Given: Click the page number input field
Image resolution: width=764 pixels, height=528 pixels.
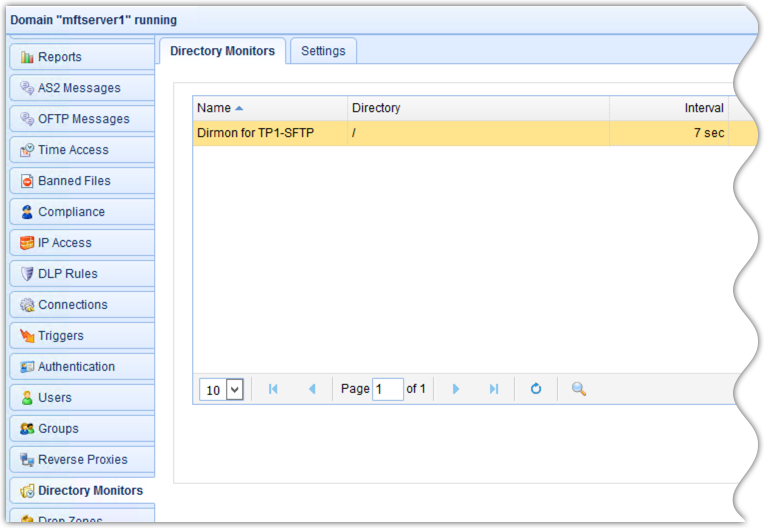Looking at the screenshot, I should tap(387, 389).
